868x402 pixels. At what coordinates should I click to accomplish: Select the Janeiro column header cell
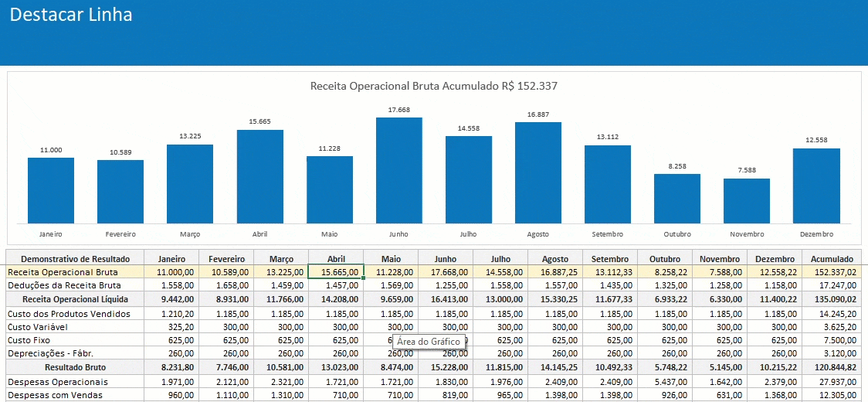pyautogui.click(x=171, y=258)
